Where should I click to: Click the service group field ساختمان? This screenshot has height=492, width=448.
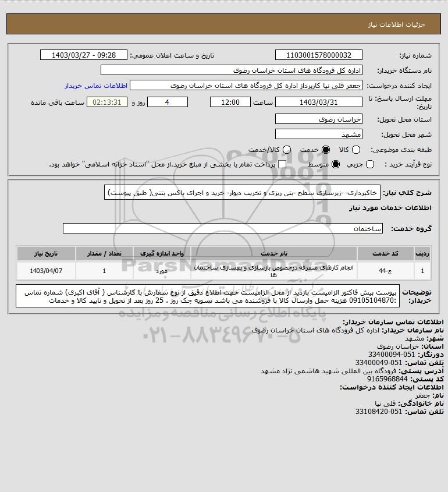click(x=223, y=228)
